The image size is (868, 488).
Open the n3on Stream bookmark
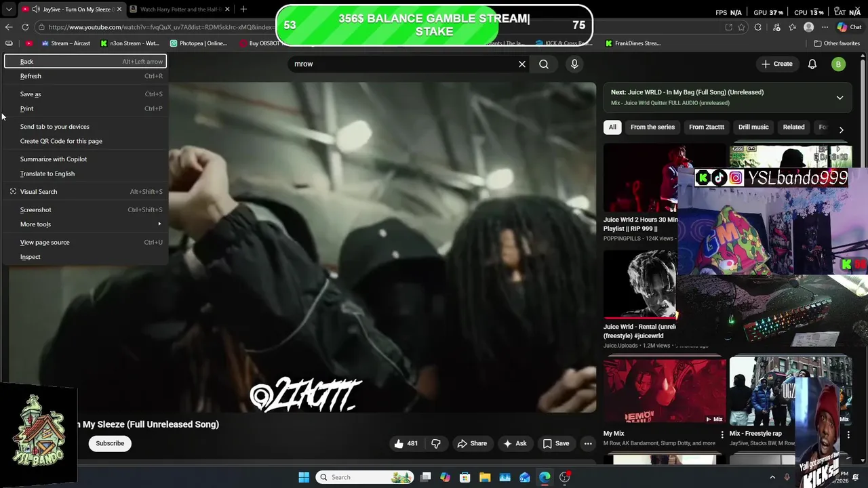point(130,43)
